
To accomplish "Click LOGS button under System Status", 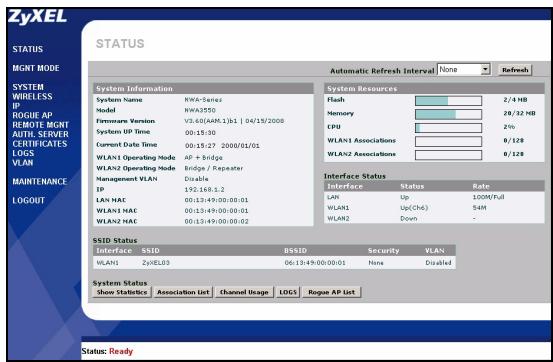I will click(x=288, y=292).
